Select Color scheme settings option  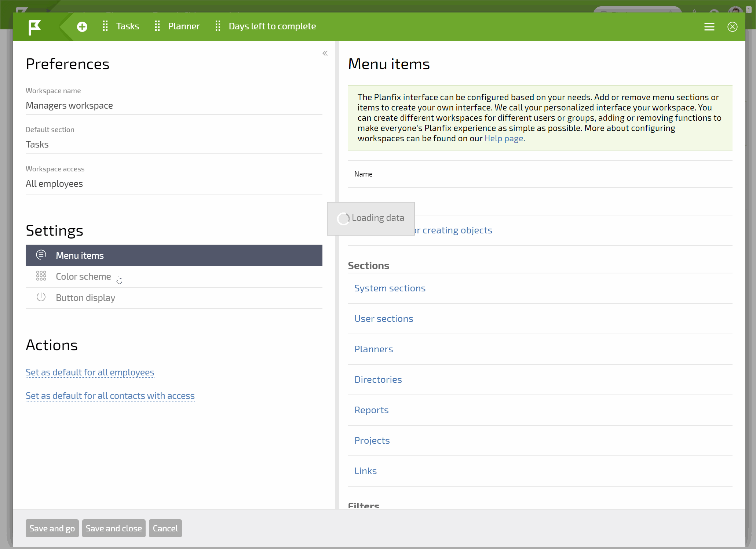(83, 276)
